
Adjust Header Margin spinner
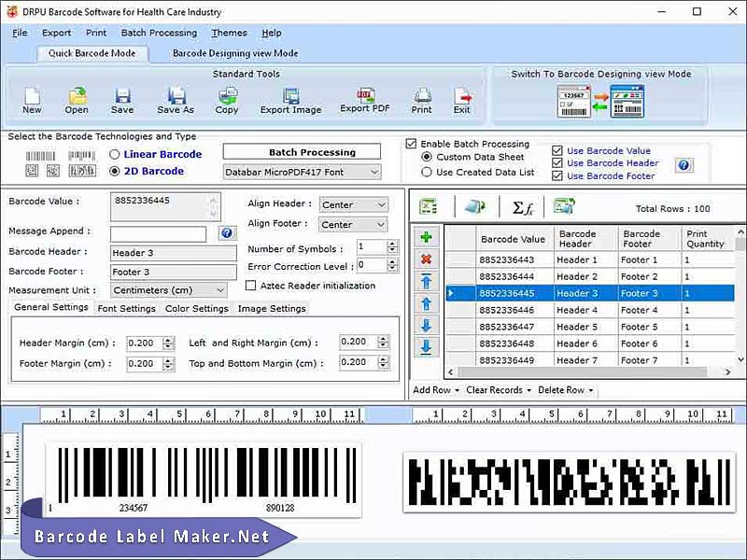(x=168, y=343)
